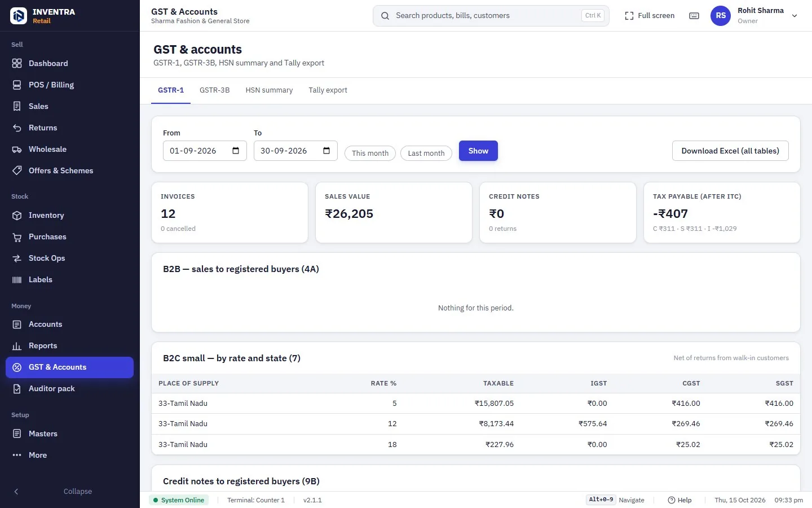Open the HSN summary tab
This screenshot has width=812, height=508.
click(x=269, y=90)
